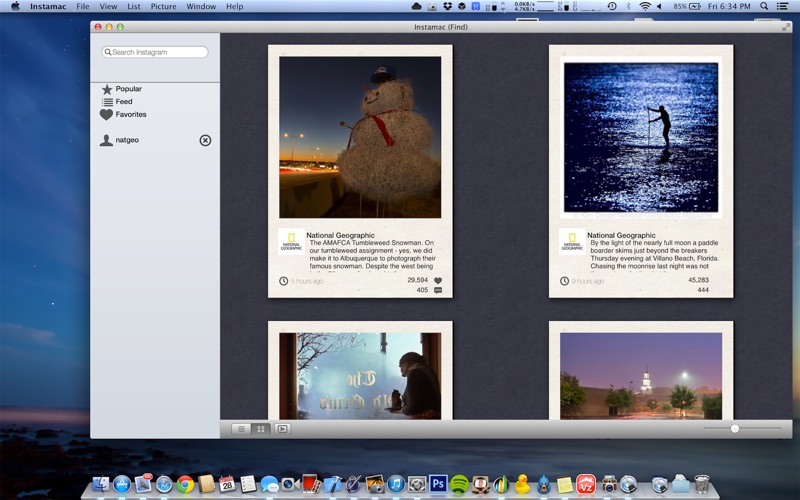Screen dimensions: 800x500
Task: Launch Safari from the dock
Action: (164, 484)
